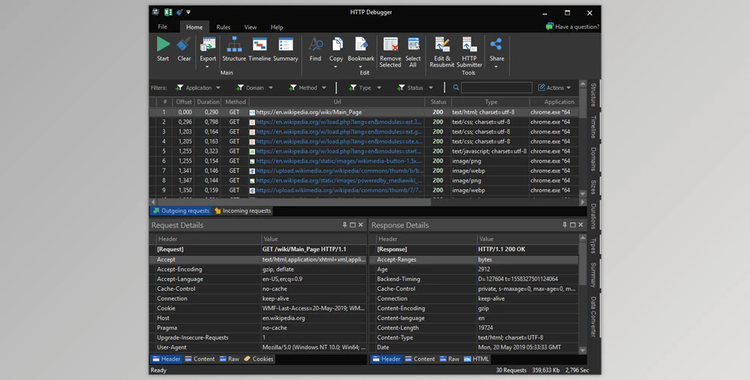The image size is (750, 380).
Task: Open the response Raw tab
Action: [x=449, y=359]
